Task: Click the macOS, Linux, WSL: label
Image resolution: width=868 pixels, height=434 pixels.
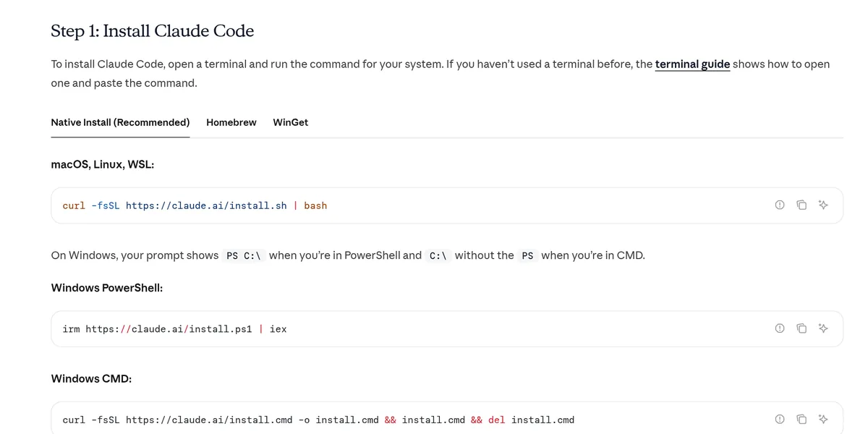Action: tap(103, 165)
